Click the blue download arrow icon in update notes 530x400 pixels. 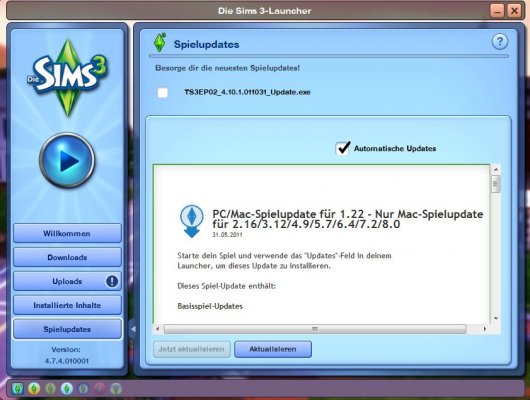(x=192, y=221)
